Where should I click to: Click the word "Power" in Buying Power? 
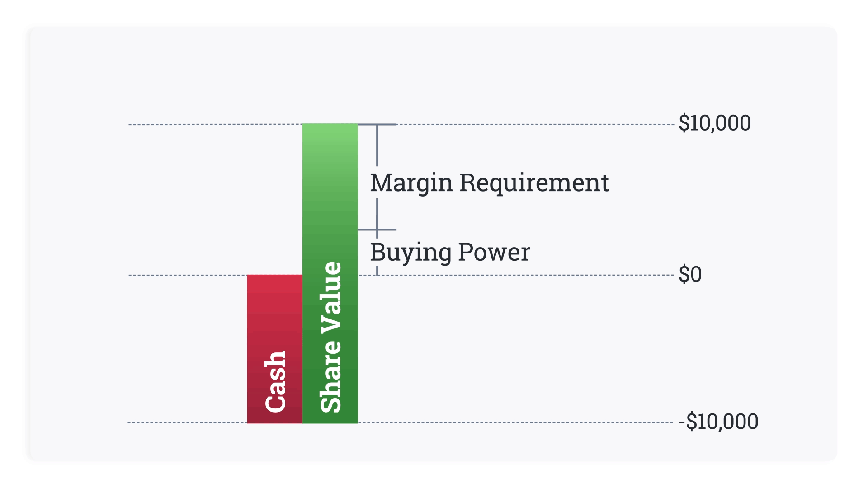(x=494, y=252)
